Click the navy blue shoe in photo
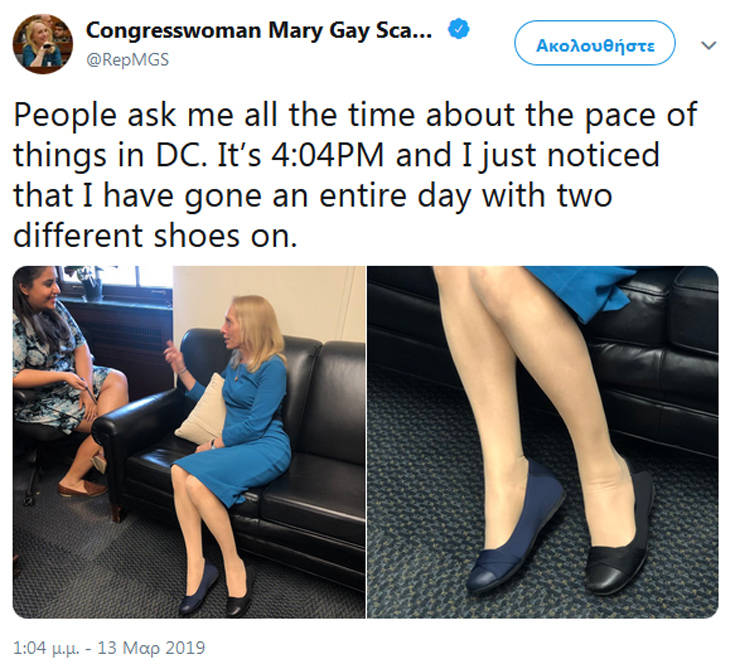 tap(516, 527)
